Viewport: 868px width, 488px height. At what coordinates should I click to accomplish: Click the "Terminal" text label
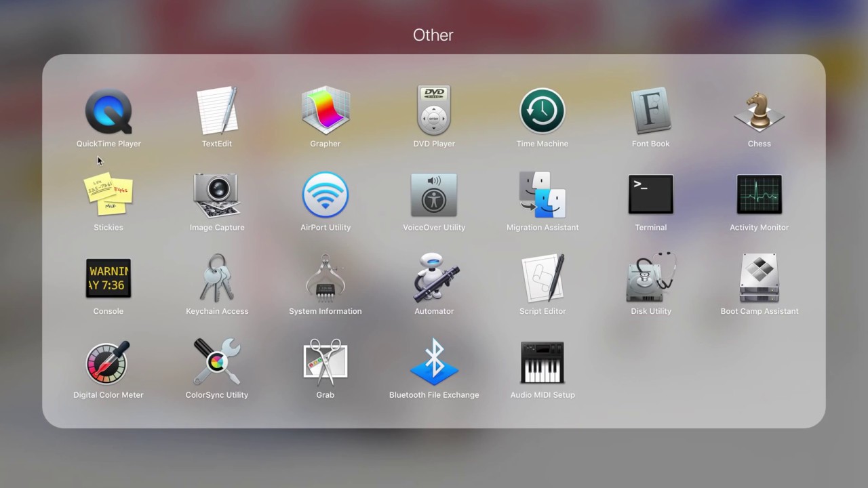(x=651, y=228)
